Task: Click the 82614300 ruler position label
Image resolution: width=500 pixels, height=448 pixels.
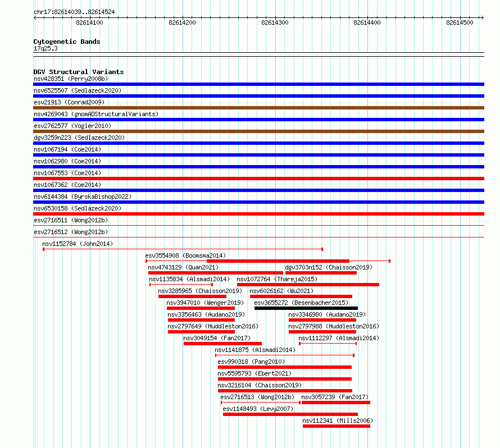Action: [x=275, y=22]
